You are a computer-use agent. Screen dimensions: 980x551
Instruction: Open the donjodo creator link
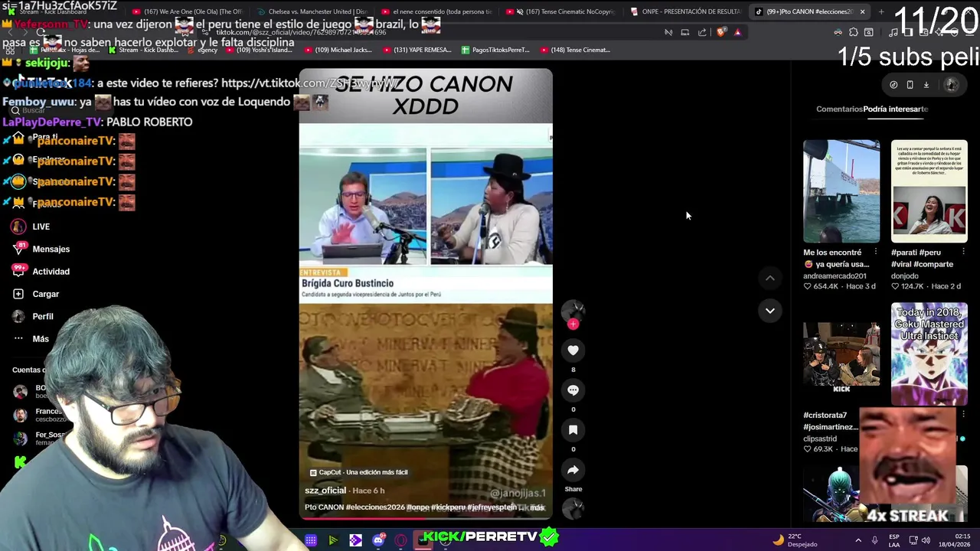click(904, 275)
